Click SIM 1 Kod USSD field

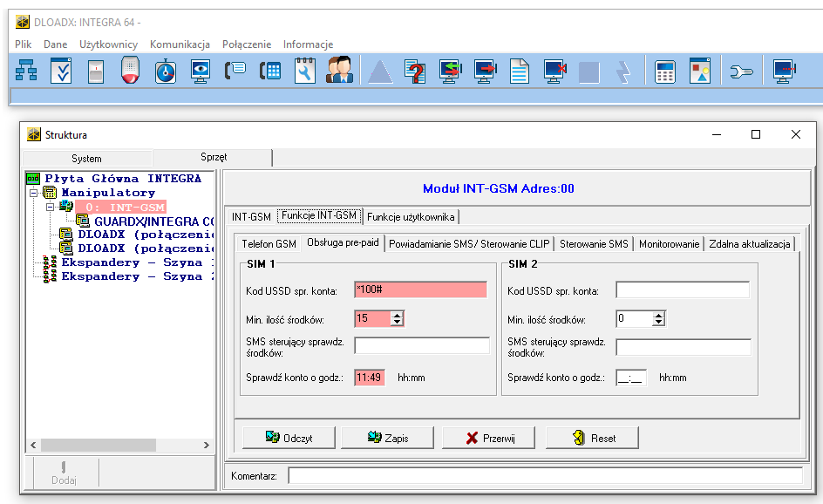pos(420,289)
